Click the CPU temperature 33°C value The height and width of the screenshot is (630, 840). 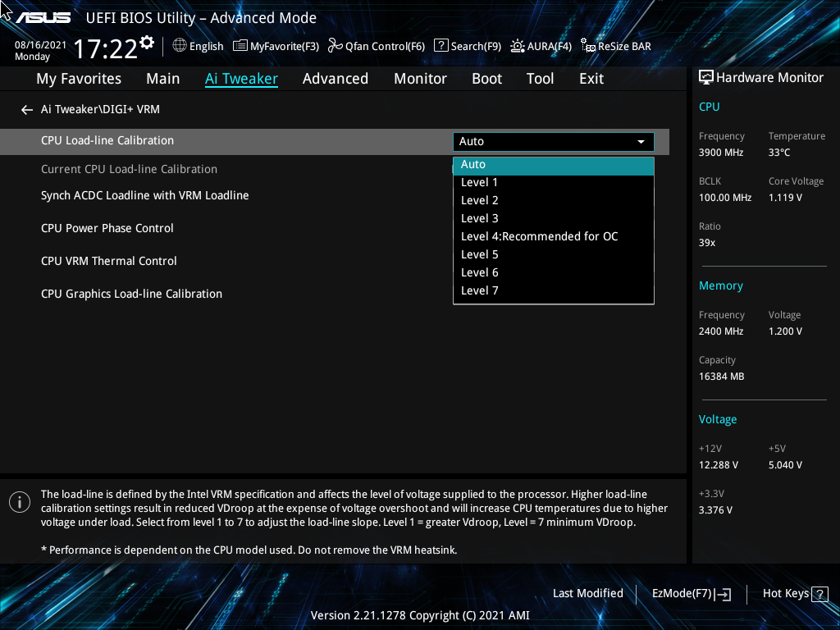[x=779, y=153]
